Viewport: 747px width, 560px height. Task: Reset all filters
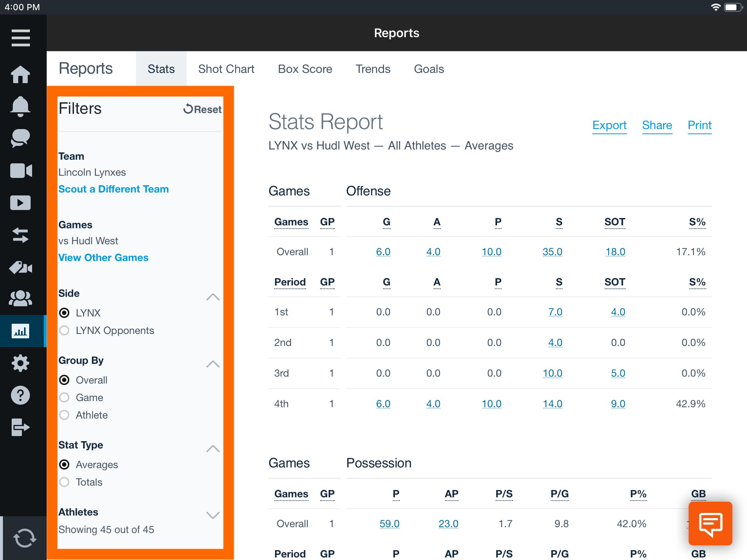click(202, 109)
